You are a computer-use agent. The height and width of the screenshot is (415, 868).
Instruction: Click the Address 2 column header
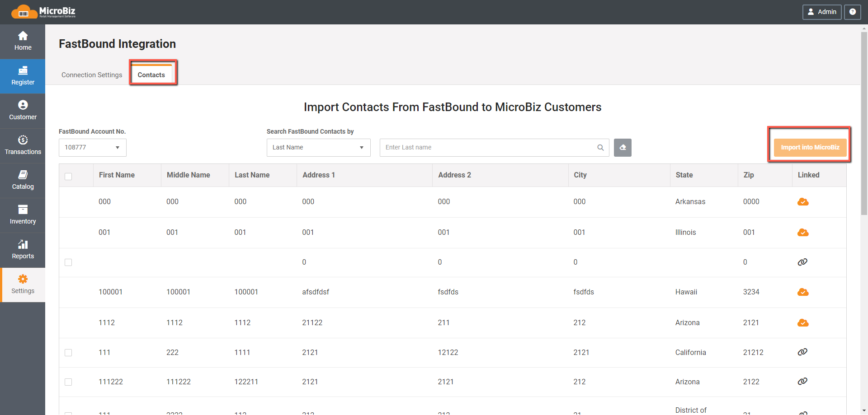455,175
